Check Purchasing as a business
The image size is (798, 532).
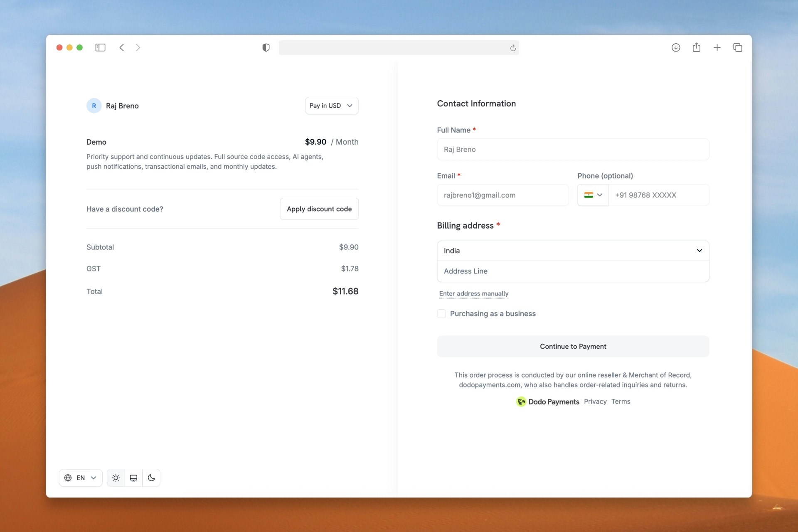tap(441, 314)
